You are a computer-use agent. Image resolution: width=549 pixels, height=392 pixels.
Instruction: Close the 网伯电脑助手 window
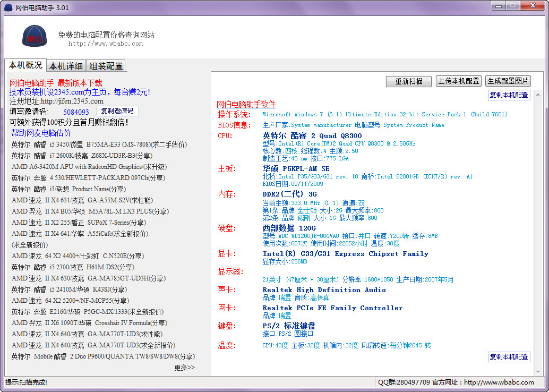533,6
